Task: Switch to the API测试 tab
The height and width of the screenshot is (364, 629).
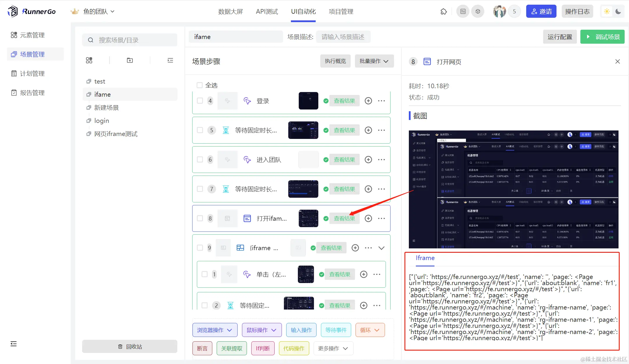Action: click(267, 12)
